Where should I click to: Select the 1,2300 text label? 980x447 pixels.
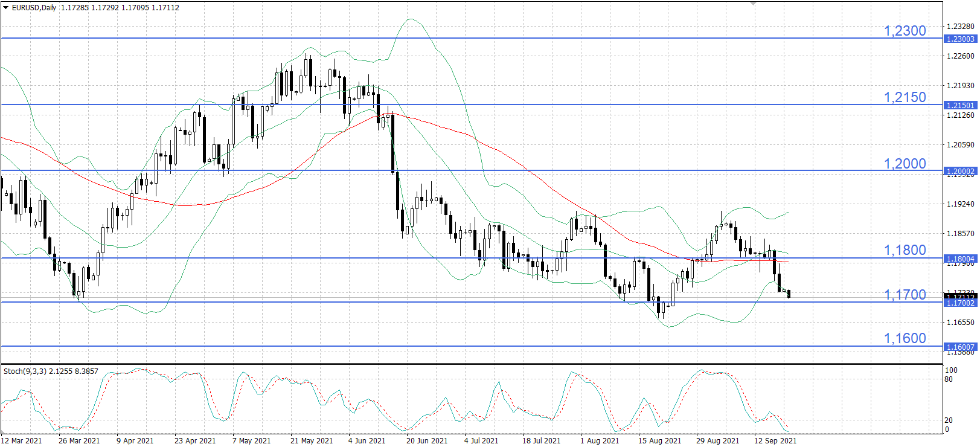pyautogui.click(x=905, y=31)
